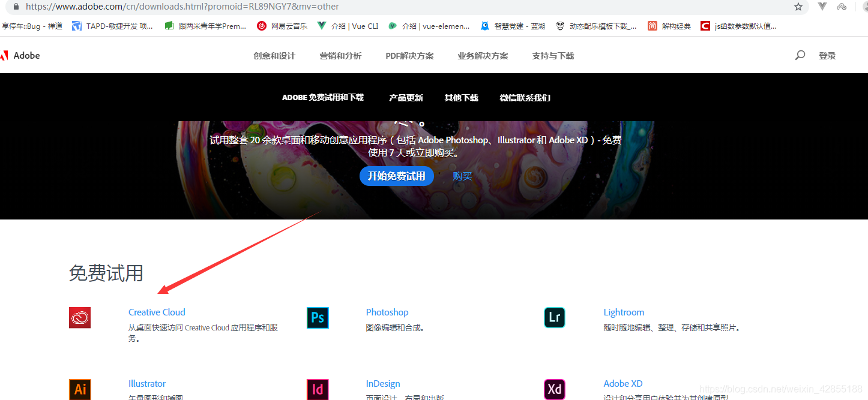Click the V browser extension icon

click(x=822, y=7)
